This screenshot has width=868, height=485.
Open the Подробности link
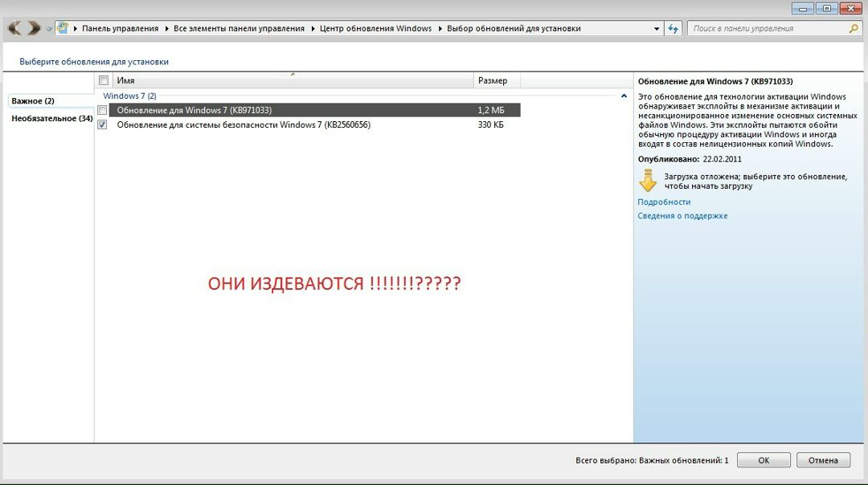(x=664, y=202)
